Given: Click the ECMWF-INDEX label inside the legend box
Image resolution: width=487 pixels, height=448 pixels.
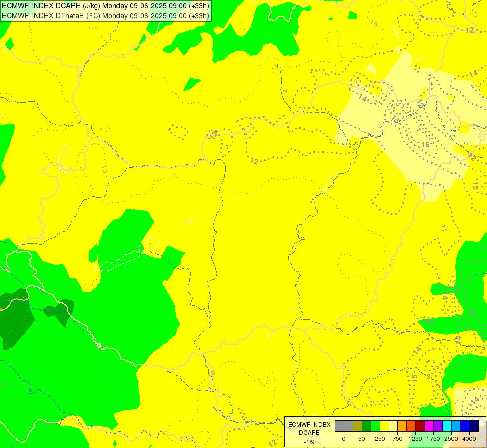Looking at the screenshot, I should pyautogui.click(x=309, y=425).
